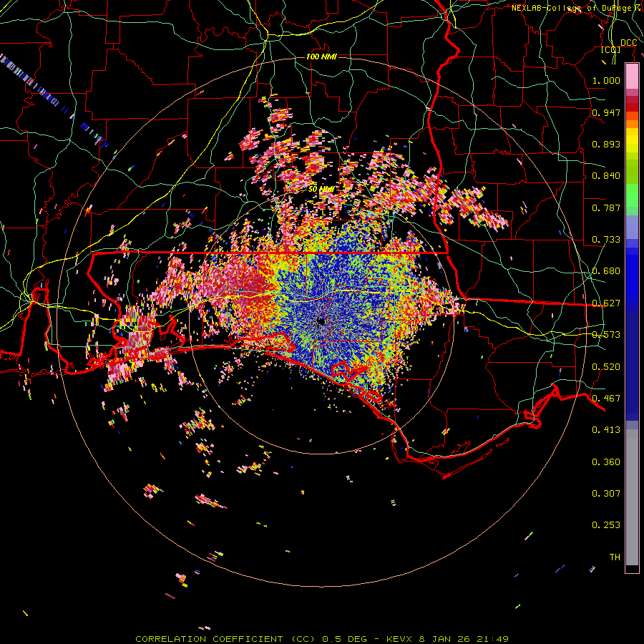The image size is (644, 644).
Task: Select the 1.000 legend value
Action: [x=606, y=80]
